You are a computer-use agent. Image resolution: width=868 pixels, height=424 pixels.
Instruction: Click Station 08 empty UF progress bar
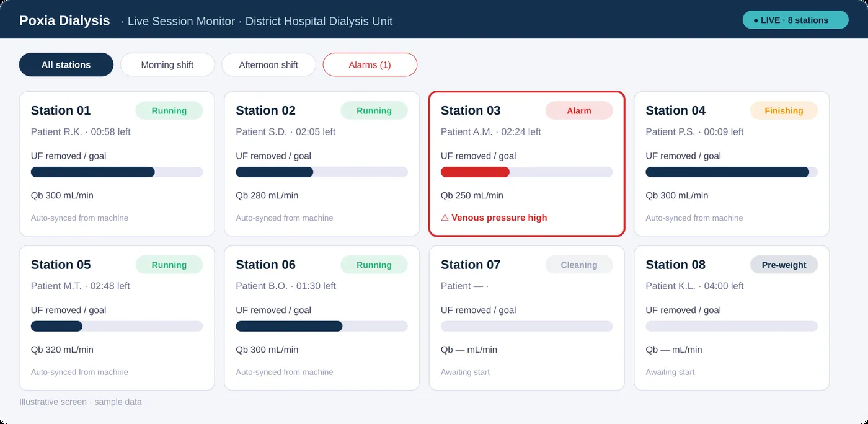732,326
